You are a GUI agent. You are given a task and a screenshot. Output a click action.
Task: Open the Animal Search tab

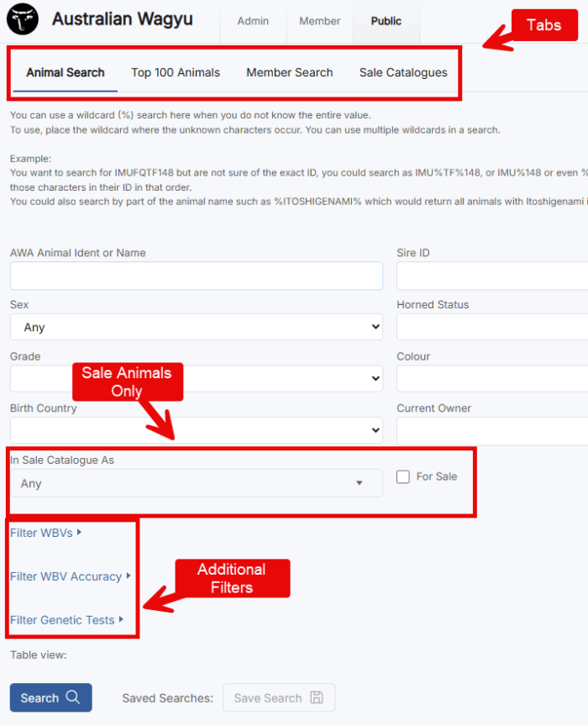[66, 73]
